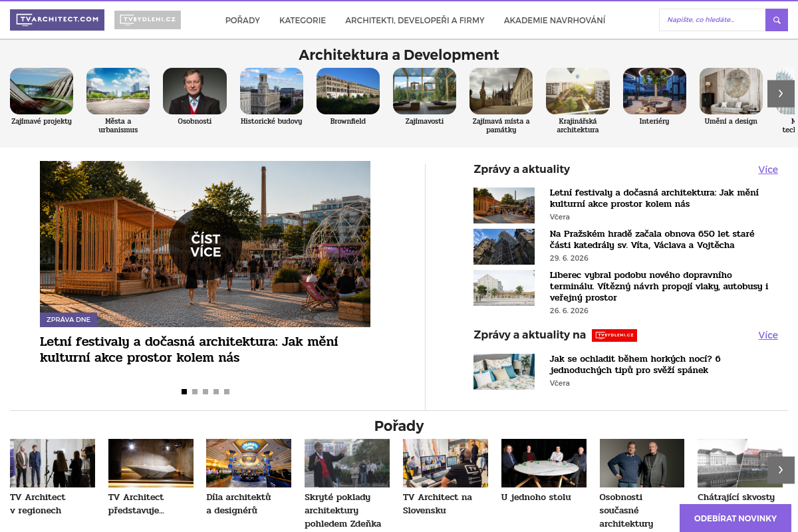Open Osobnosti category thumbnail
The width and height of the screenshot is (798, 532).
point(195,91)
